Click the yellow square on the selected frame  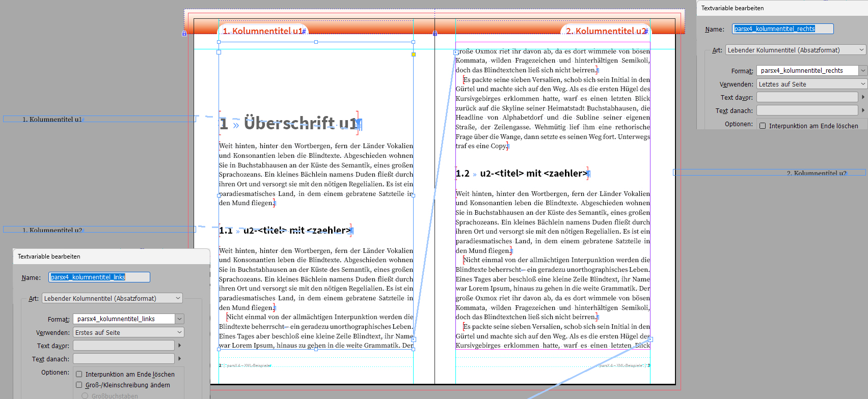(414, 54)
